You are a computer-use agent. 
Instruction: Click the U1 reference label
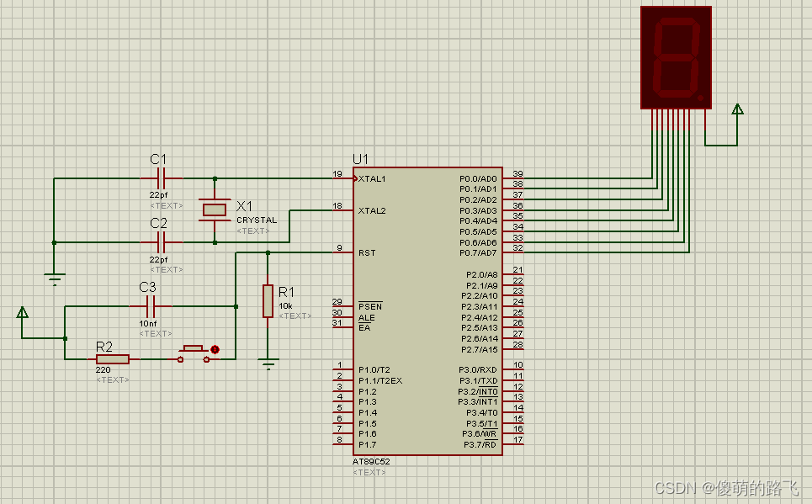coord(360,159)
